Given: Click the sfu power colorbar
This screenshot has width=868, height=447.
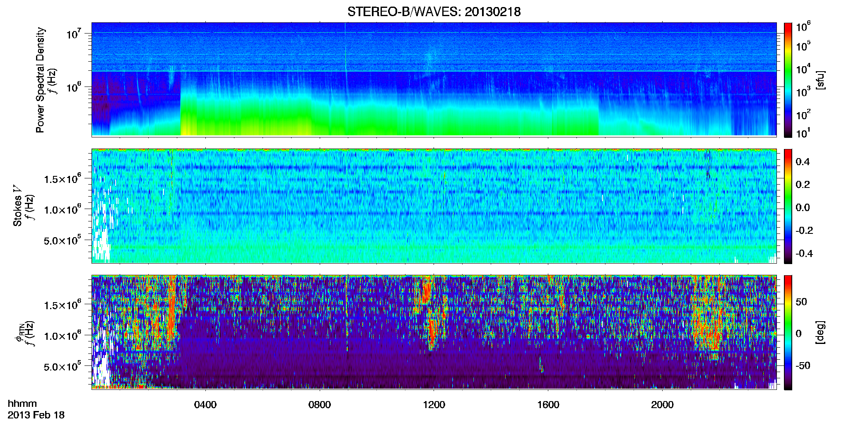Looking at the screenshot, I should [788, 80].
